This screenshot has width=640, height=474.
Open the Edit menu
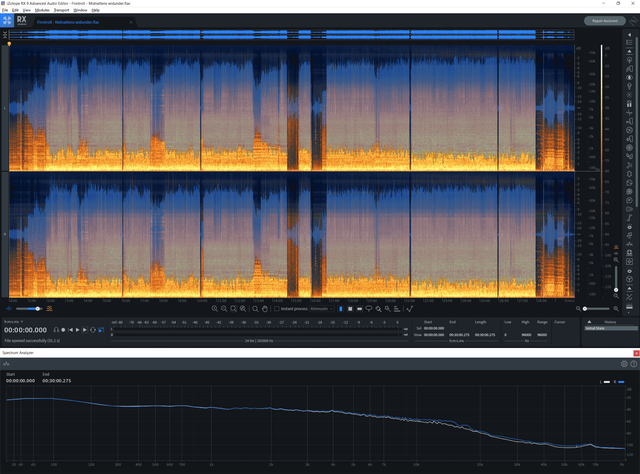15,10
